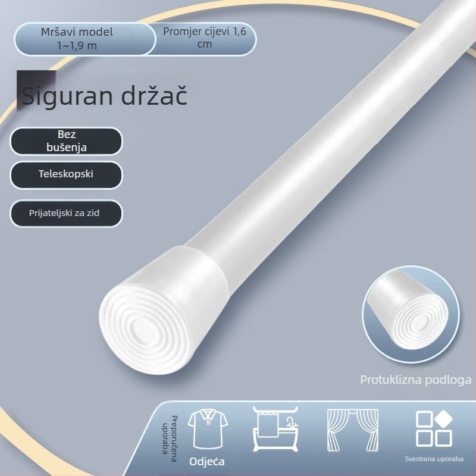Select the "Promjer cijevi 1,6 cm" pill
This screenshot has width=476, height=476.
204,39
